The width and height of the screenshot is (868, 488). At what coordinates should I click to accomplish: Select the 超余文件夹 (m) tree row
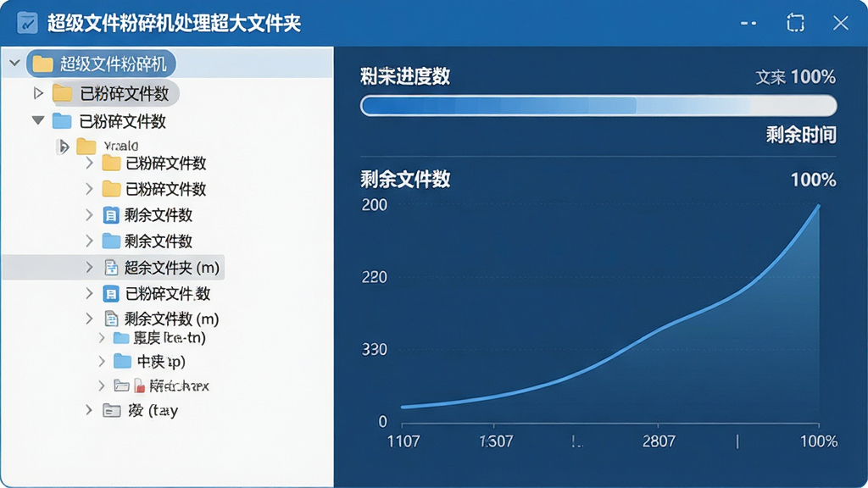click(114, 267)
